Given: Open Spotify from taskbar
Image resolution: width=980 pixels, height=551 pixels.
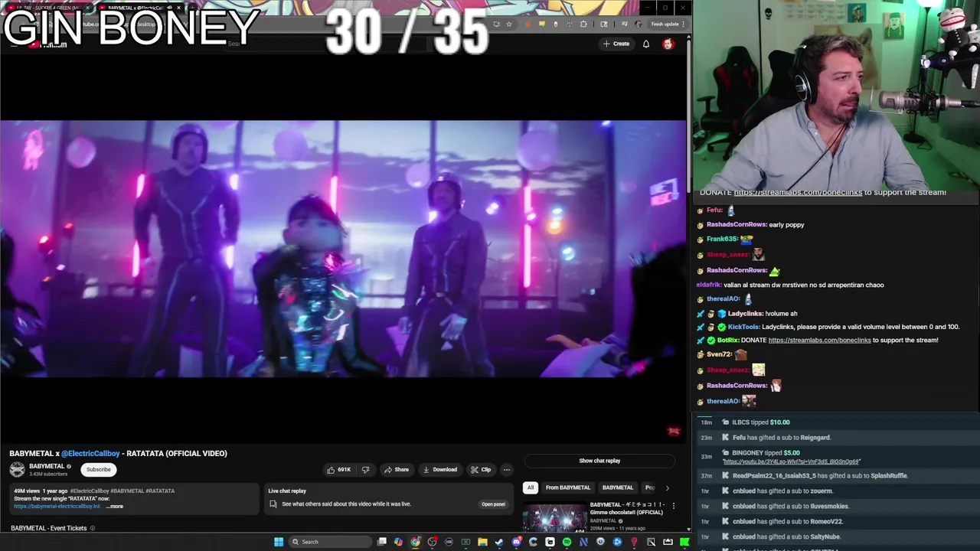Looking at the screenshot, I should (x=567, y=542).
